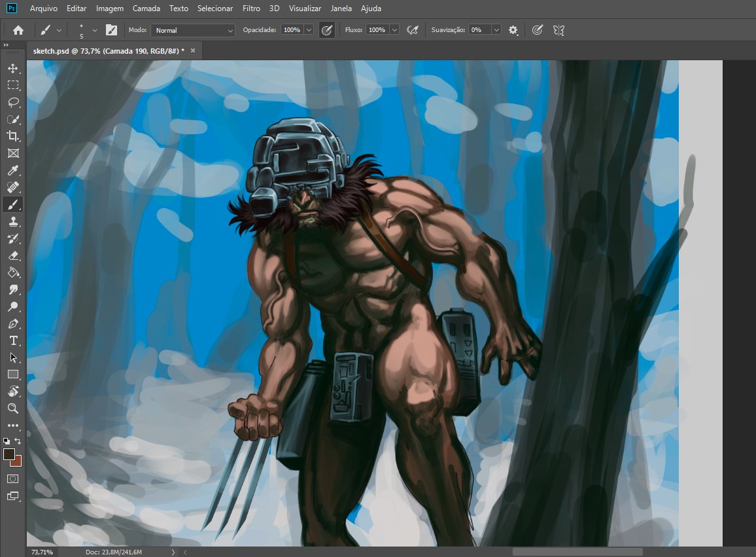The image size is (756, 557).
Task: Select the Paint Bucket tool
Action: [x=13, y=273]
